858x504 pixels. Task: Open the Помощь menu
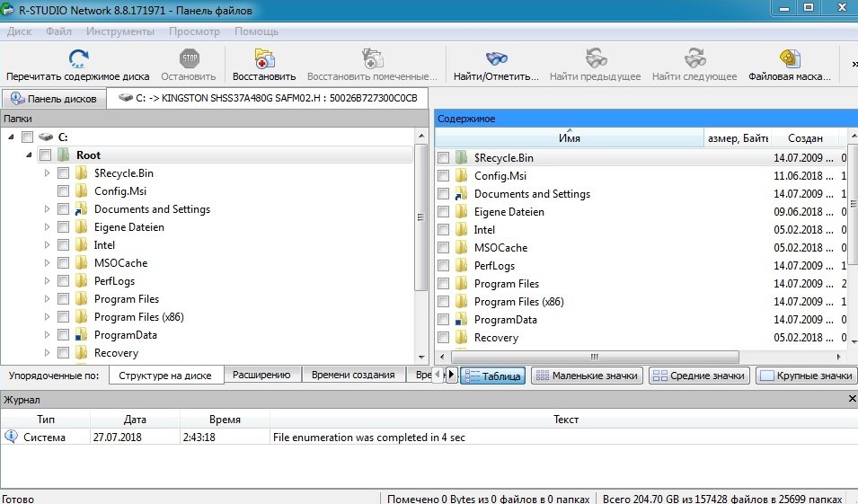(256, 31)
